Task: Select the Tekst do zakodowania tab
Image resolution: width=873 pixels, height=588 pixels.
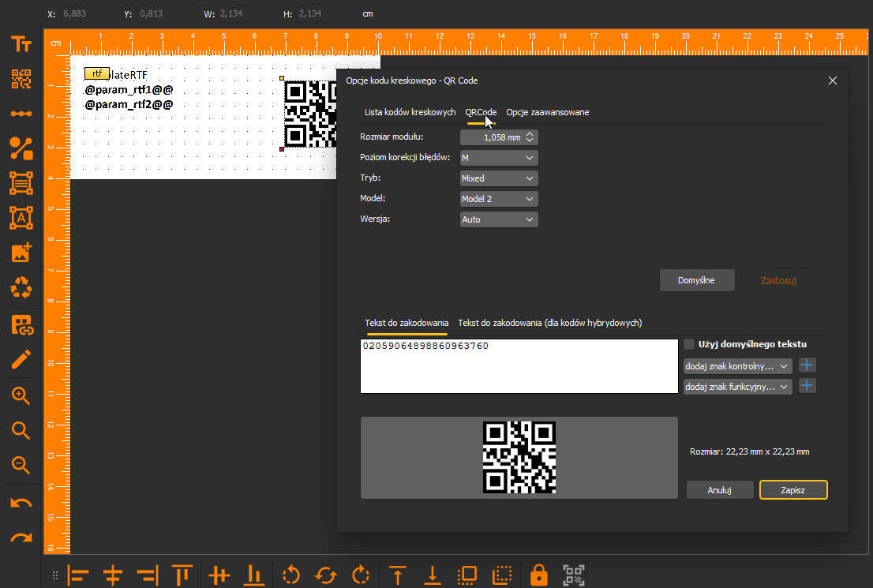Action: tap(407, 323)
